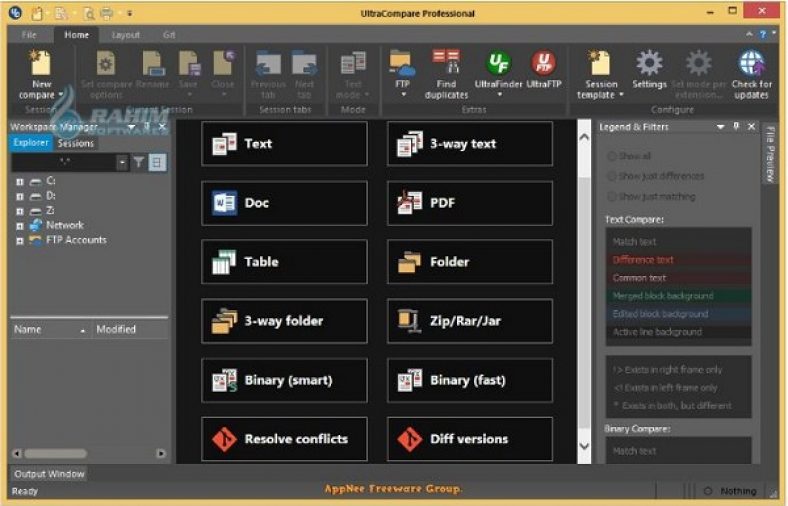Start a 3-way text compare
This screenshot has width=788, height=506.
470,144
